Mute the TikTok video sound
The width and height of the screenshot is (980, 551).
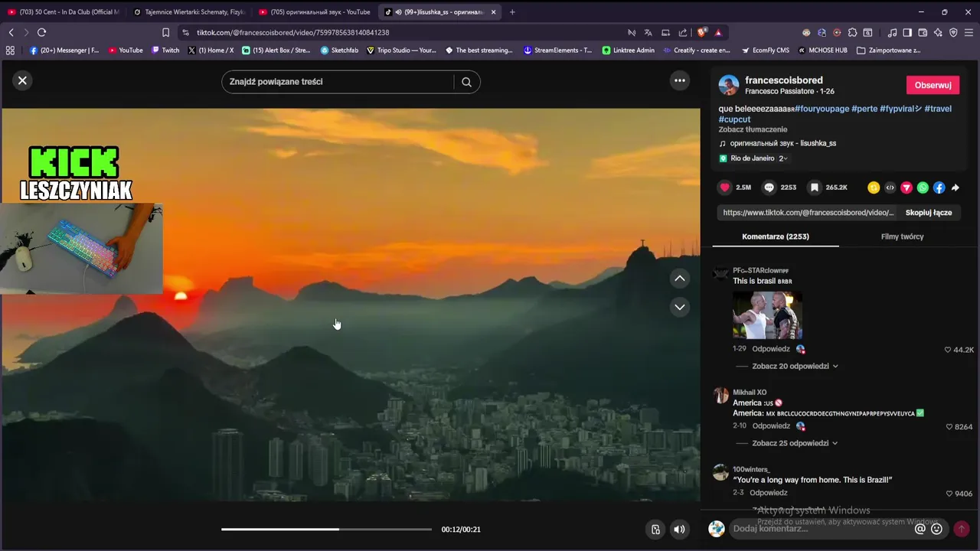pyautogui.click(x=679, y=530)
